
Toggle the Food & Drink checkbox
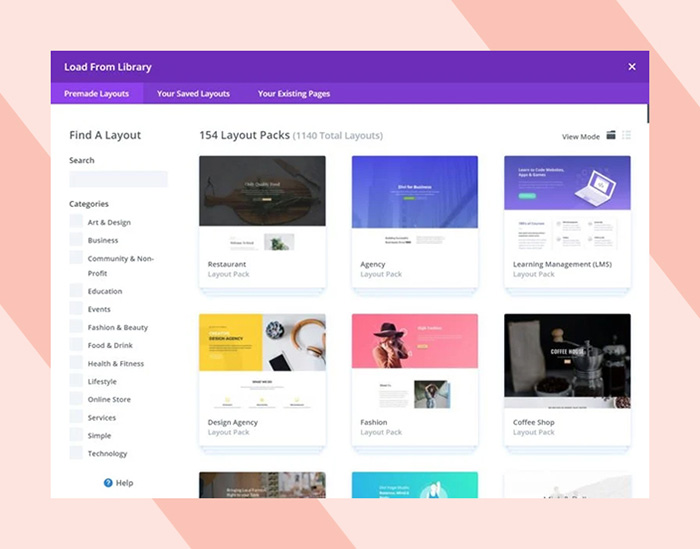pyautogui.click(x=76, y=345)
